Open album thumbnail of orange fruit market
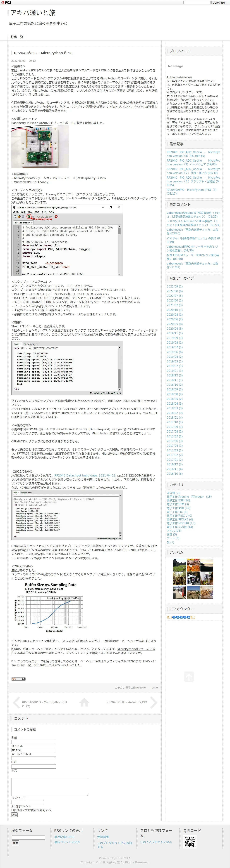The width and height of the screenshot is (230, 868). [x=193, y=565]
